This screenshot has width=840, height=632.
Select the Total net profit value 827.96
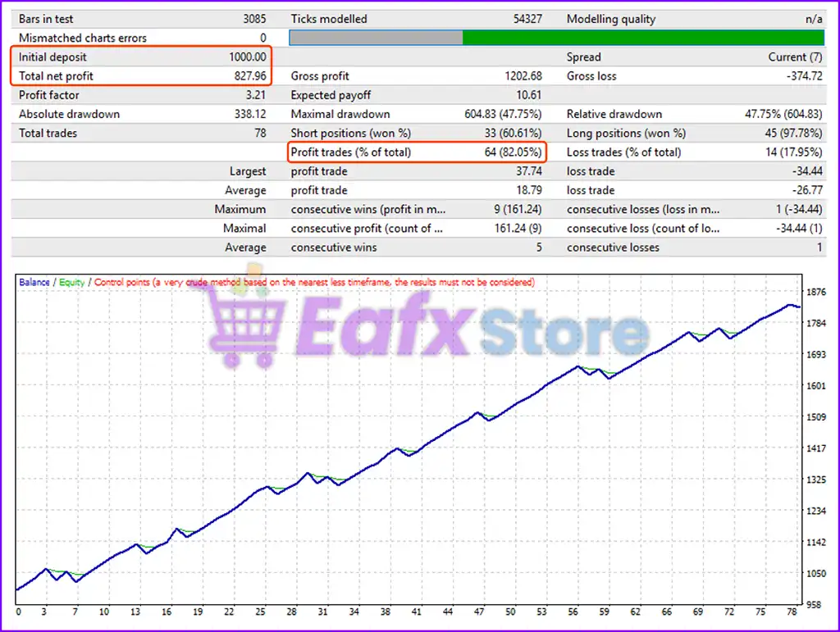click(x=250, y=76)
